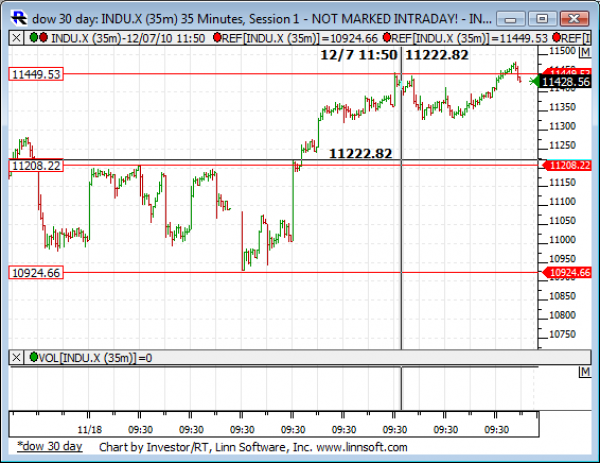600x463 pixels.
Task: Click the 10750 price scale value
Action: click(x=562, y=334)
